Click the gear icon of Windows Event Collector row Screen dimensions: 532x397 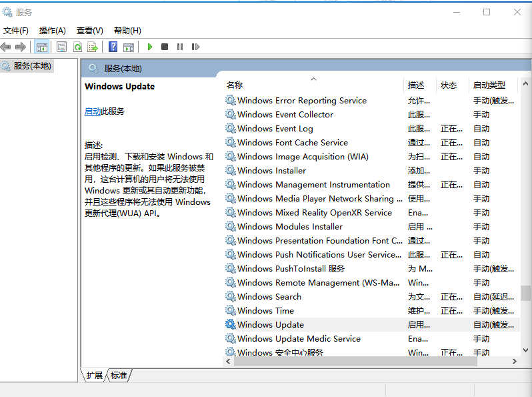pyautogui.click(x=231, y=114)
